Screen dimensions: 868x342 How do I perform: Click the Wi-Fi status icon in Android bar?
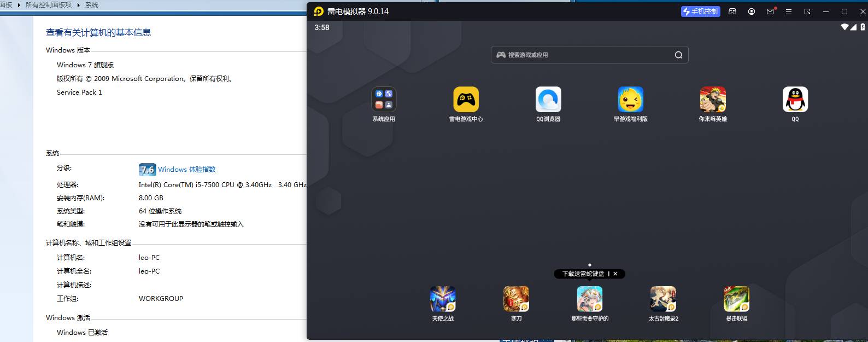coord(844,27)
